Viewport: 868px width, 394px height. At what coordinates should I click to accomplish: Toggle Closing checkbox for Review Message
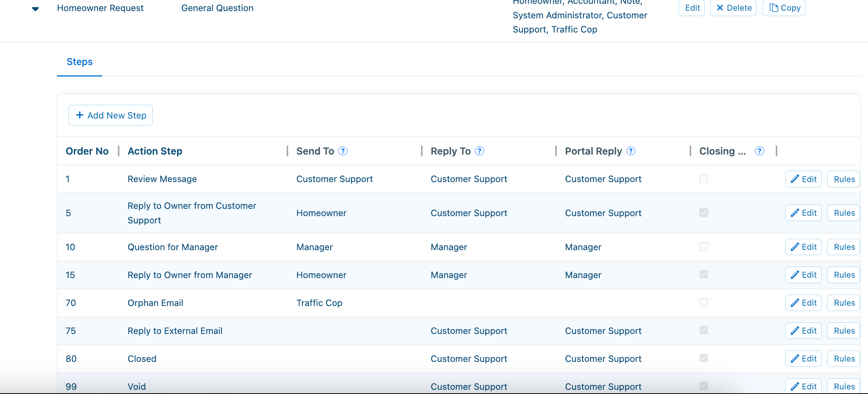[703, 179]
